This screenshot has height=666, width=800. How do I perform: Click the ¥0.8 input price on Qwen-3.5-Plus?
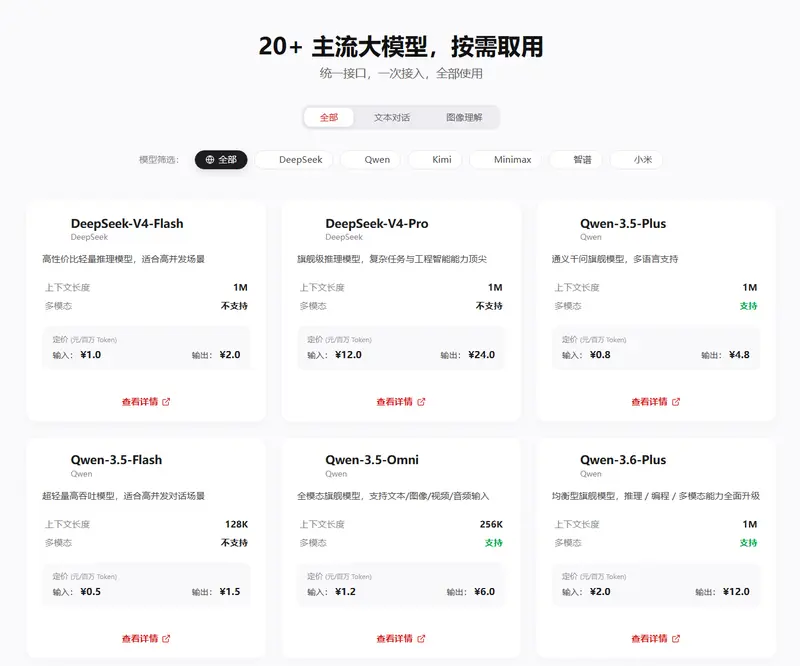tap(600, 355)
